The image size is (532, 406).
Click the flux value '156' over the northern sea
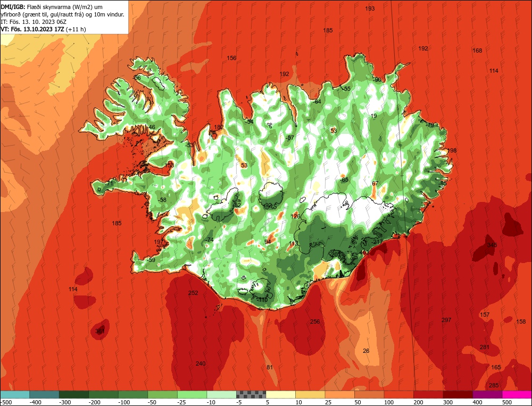tap(231, 58)
